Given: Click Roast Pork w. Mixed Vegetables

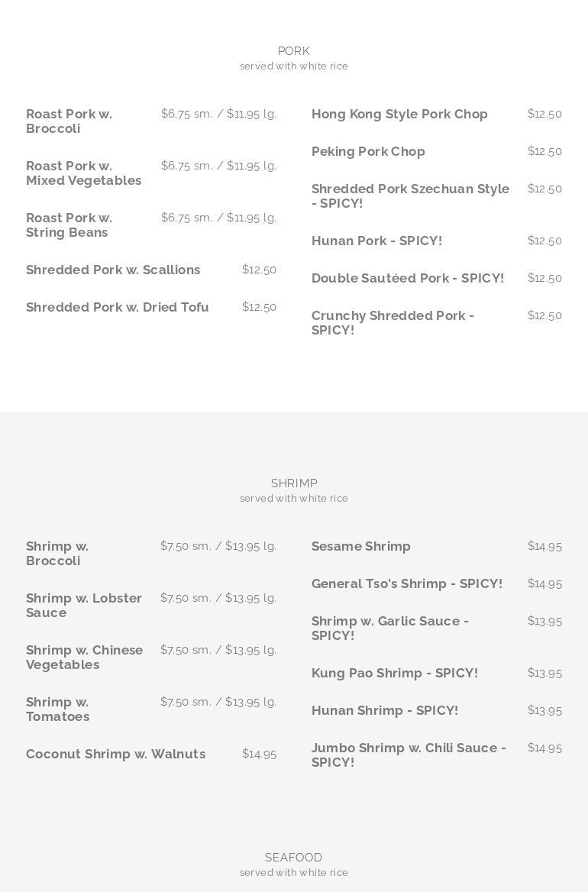Looking at the screenshot, I should [x=83, y=173].
